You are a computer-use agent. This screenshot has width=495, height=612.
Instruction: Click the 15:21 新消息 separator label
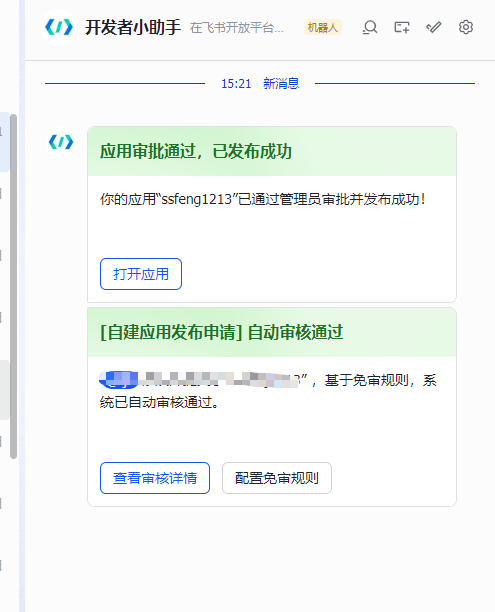[x=260, y=84]
